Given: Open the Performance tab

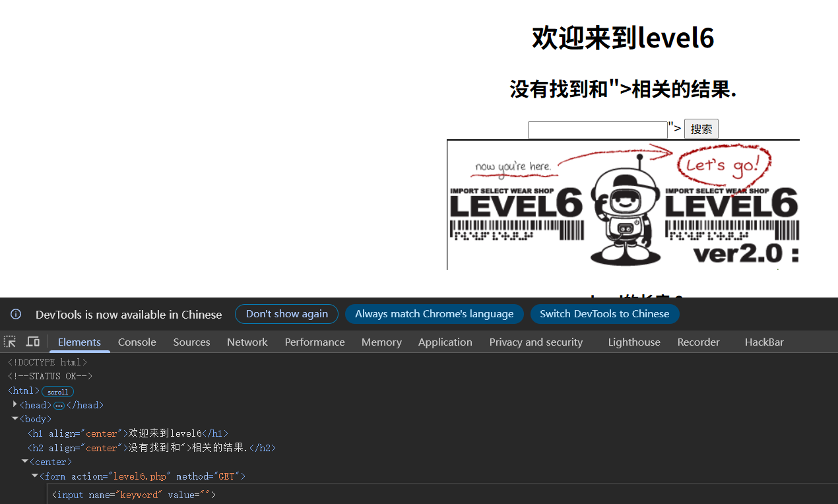Looking at the screenshot, I should (x=315, y=342).
